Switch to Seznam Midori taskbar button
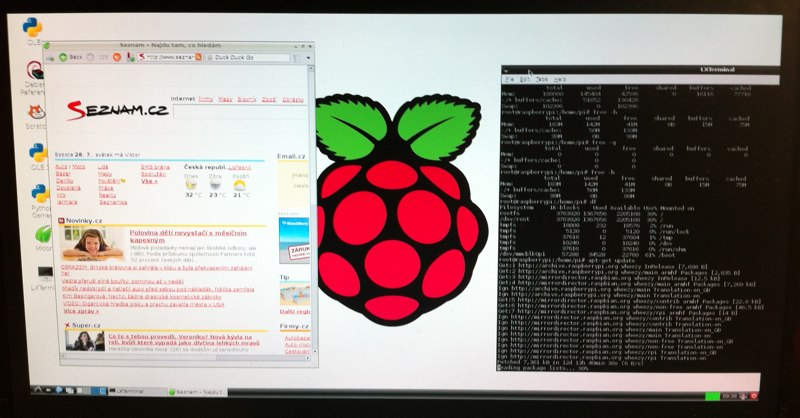This screenshot has width=800, height=418. pos(197,392)
